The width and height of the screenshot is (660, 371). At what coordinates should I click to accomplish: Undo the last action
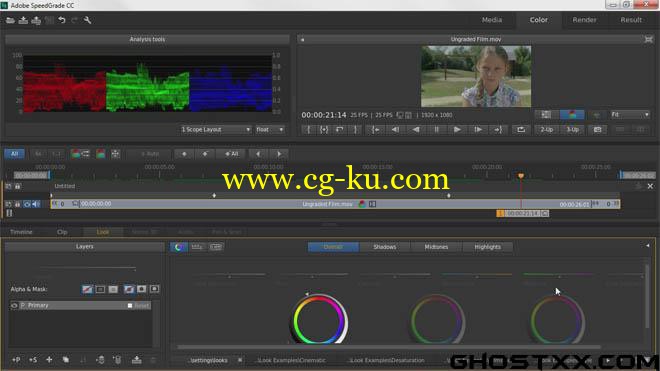pyautogui.click(x=62, y=20)
